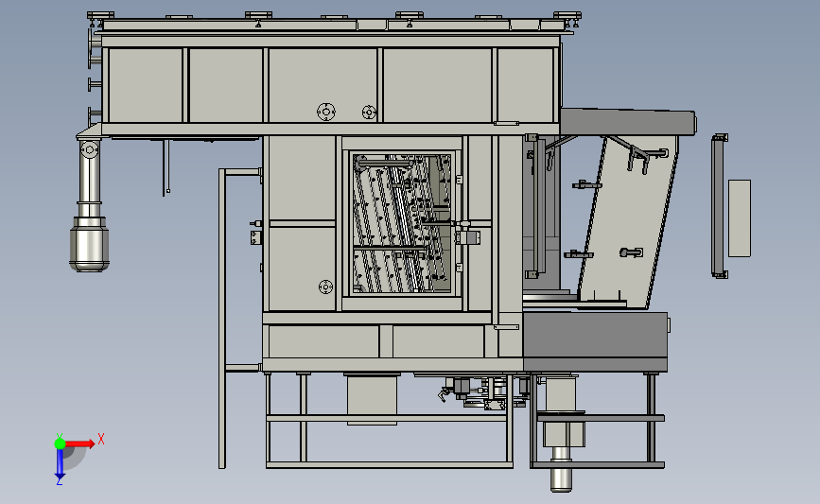
Task: Select the dark gray cover above the tilted door
Action: (628, 122)
